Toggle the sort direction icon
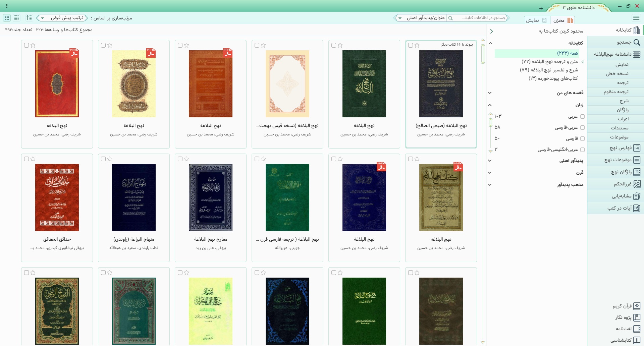Screen dimensions: 644x346 (x=29, y=18)
